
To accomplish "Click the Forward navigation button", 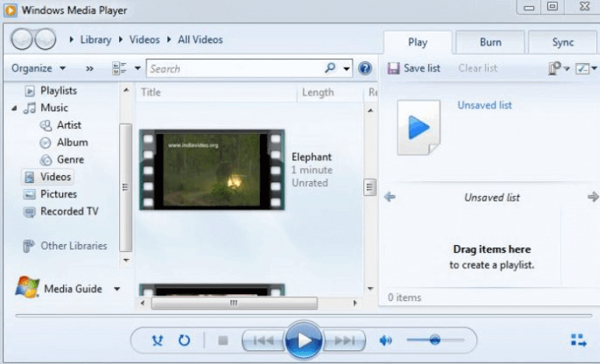I will coord(45,39).
